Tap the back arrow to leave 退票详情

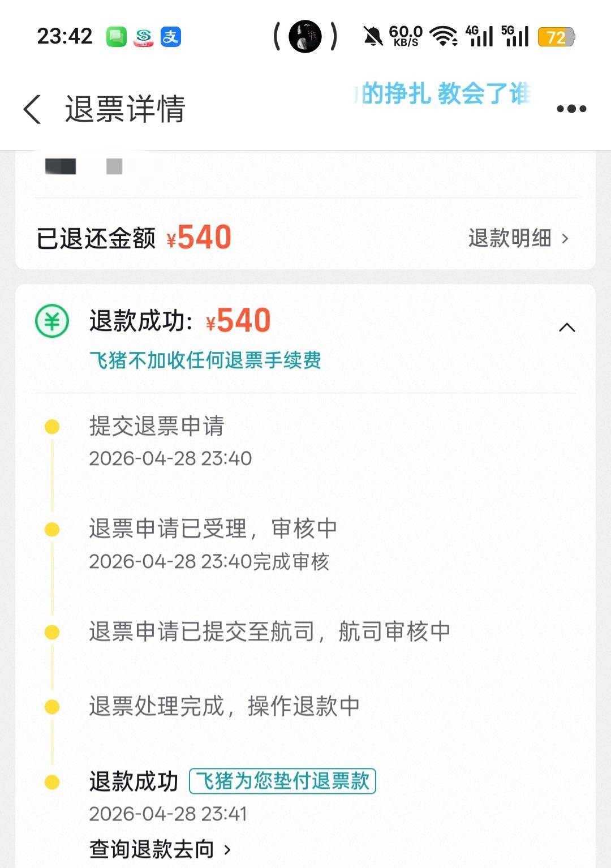tap(32, 109)
